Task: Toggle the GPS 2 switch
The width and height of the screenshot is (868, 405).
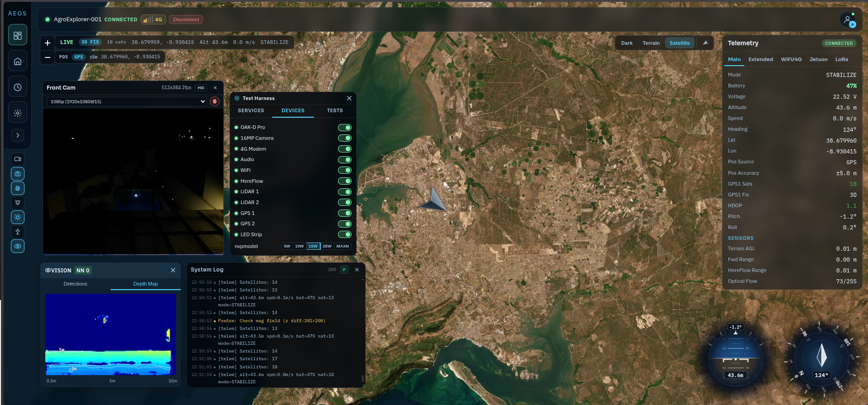Action: 345,224
